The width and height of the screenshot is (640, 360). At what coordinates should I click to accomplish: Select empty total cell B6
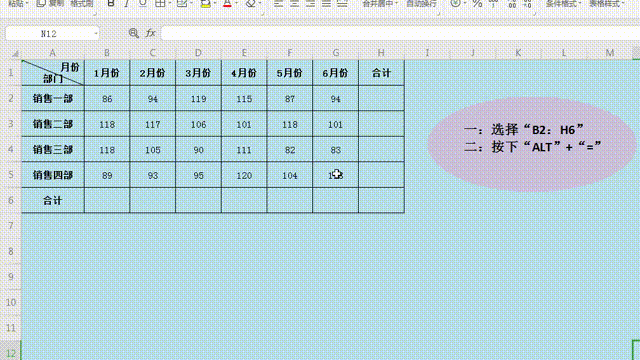coord(107,200)
